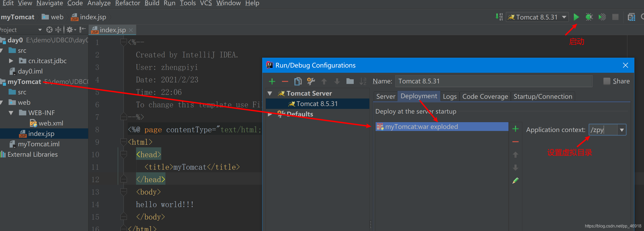The image size is (644, 231).
Task: Open the VCS menu
Action: 206,3
